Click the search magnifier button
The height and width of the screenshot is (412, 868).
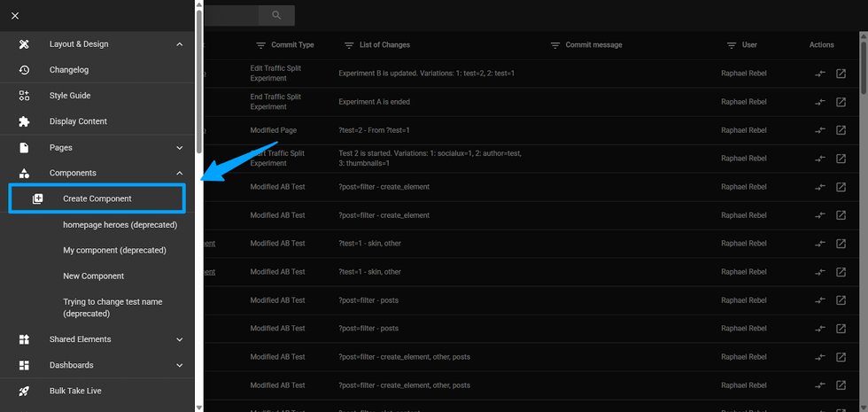[x=276, y=16]
